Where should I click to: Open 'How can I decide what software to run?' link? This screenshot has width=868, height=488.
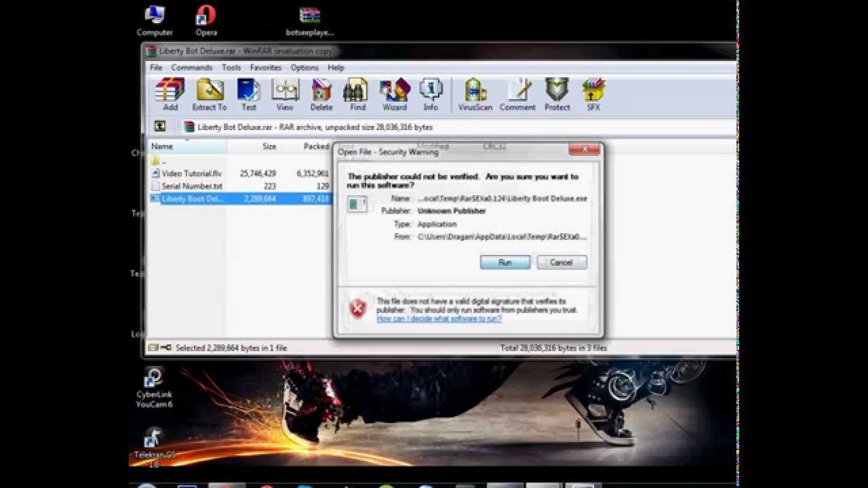click(x=439, y=318)
